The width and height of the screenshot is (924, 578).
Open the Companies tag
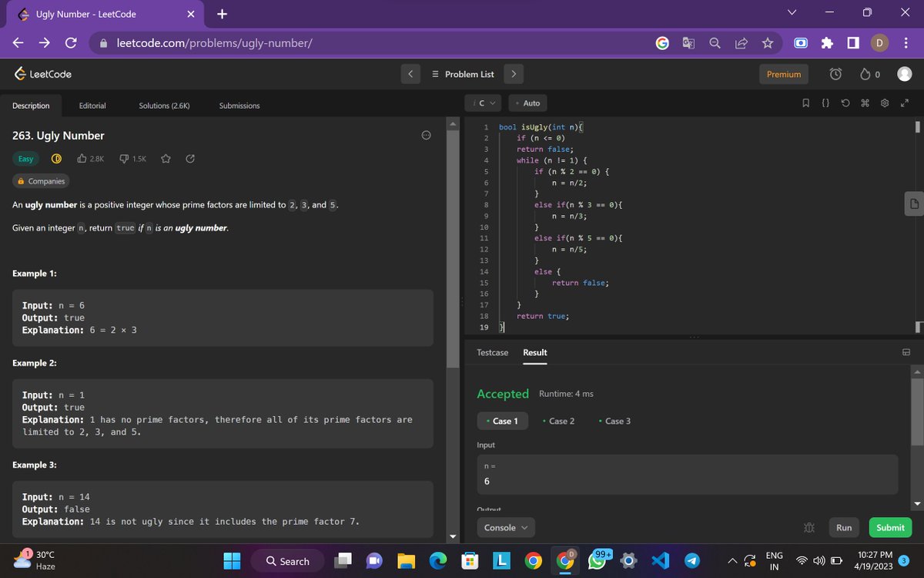pyautogui.click(x=41, y=181)
